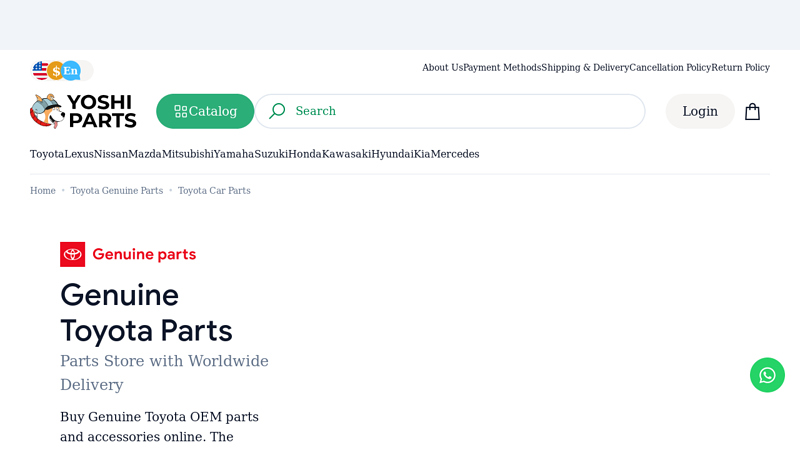The height and width of the screenshot is (450, 800).
Task: Click 'Buy Genuine Toyota OEM parts' paragraph
Action: 159,427
